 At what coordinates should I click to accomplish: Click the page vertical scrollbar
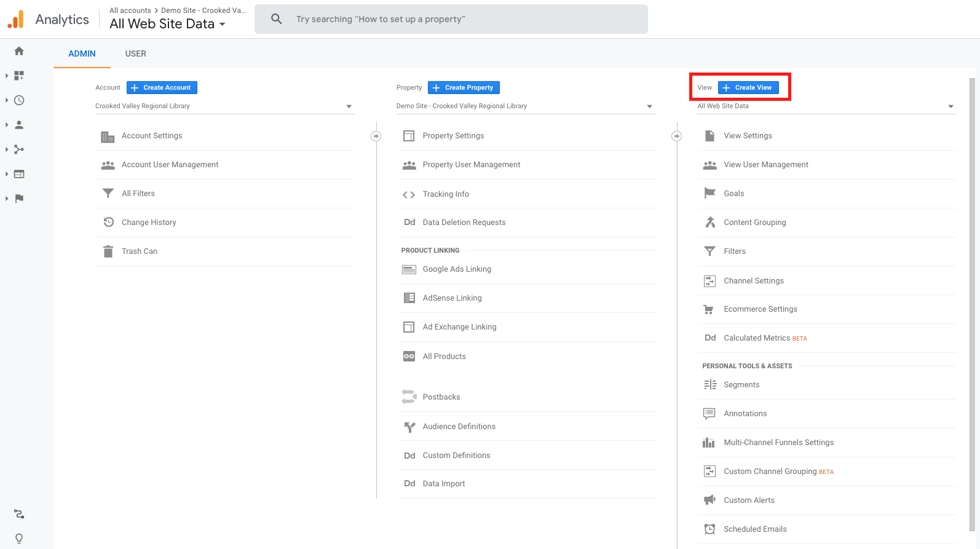tap(972, 304)
